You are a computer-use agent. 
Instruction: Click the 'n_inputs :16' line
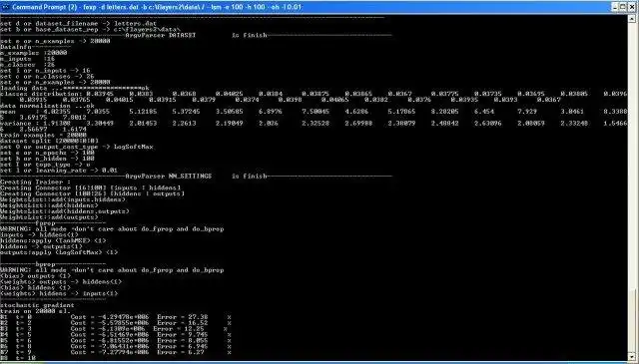[x=27, y=59]
